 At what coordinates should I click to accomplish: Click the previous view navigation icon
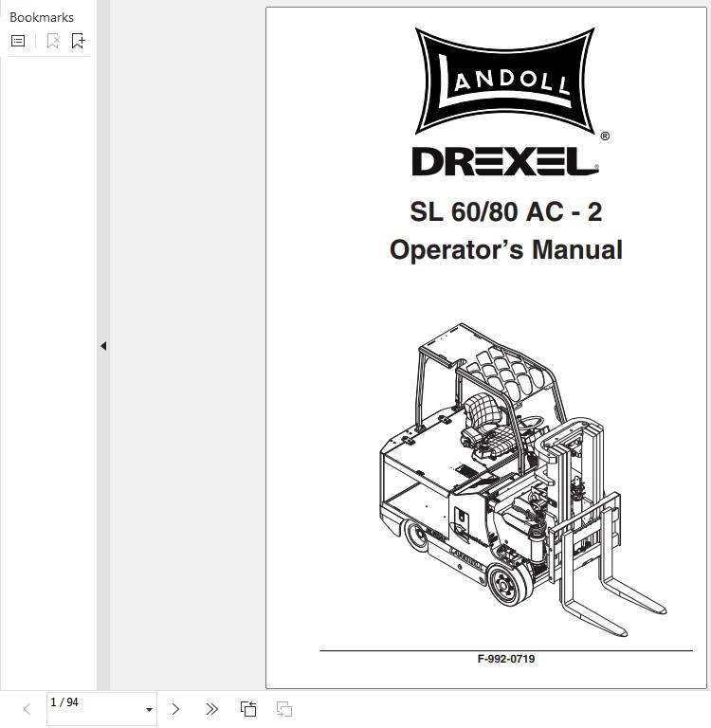248,709
